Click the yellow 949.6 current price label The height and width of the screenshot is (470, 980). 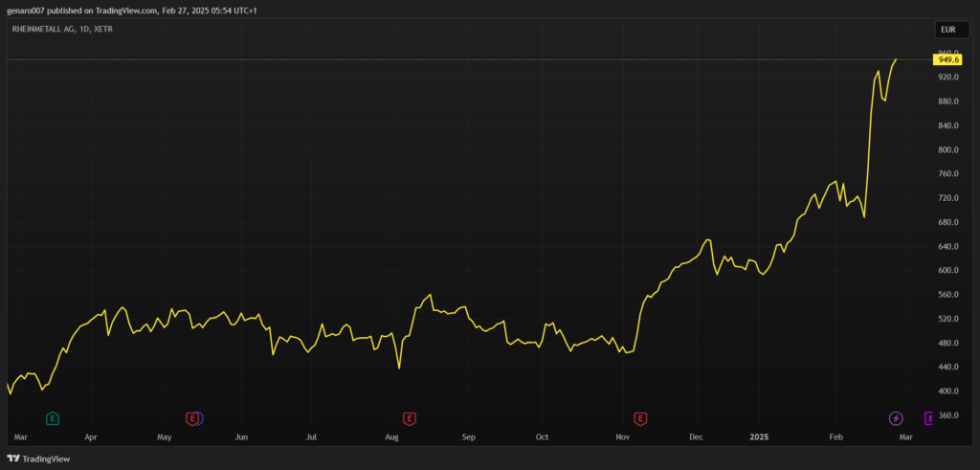[948, 59]
